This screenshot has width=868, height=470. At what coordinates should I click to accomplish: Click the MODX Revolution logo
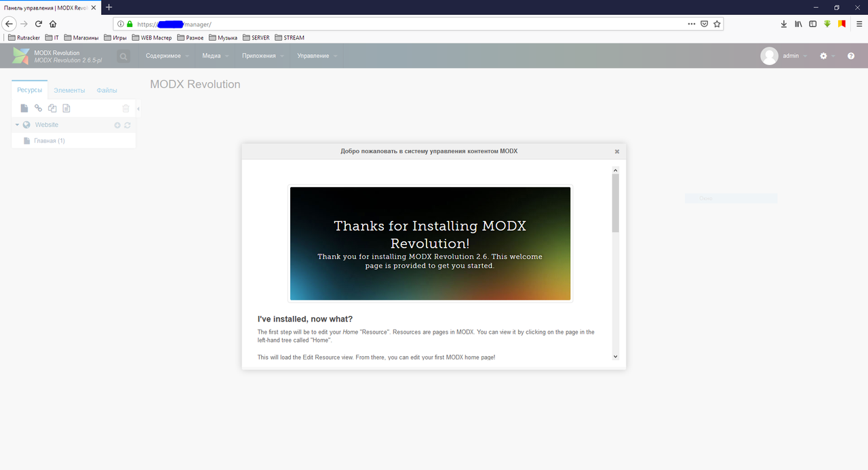tap(21, 56)
